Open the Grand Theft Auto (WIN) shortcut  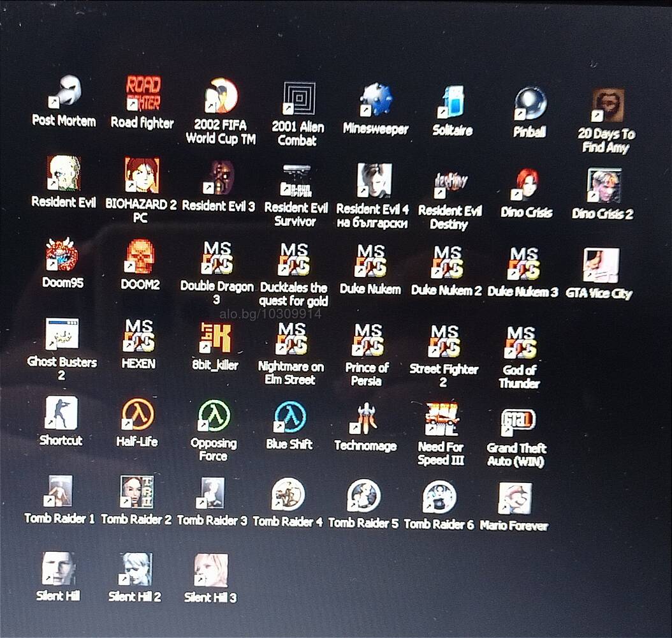tap(518, 422)
